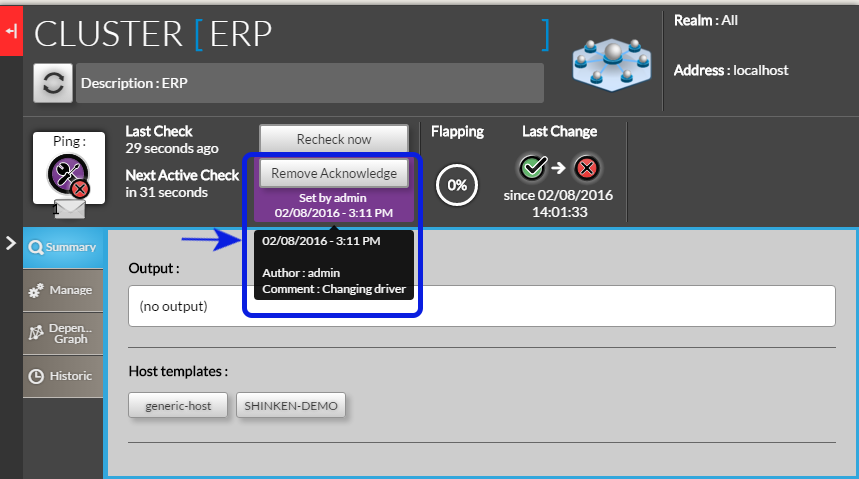Click the output text box
This screenshot has width=859, height=479.
(481, 306)
